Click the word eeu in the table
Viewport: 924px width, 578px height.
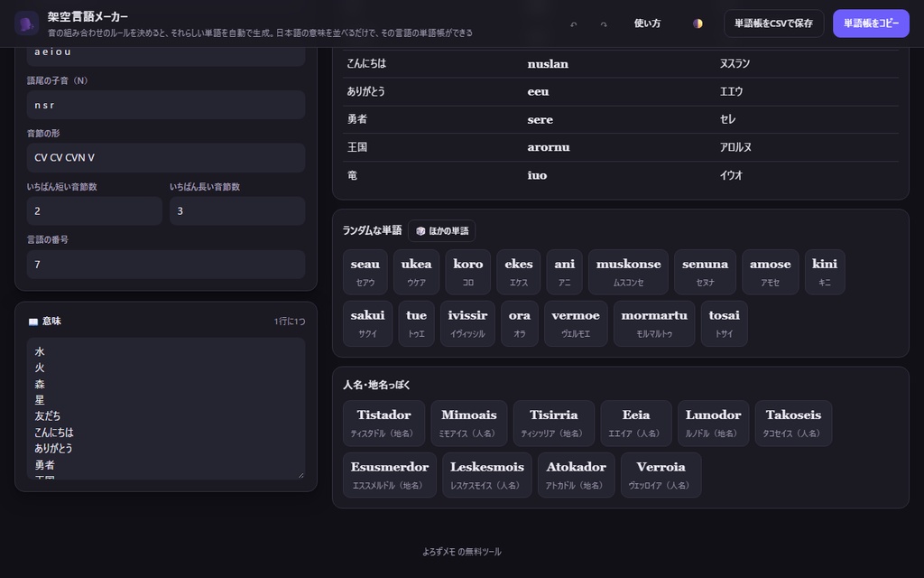click(538, 92)
